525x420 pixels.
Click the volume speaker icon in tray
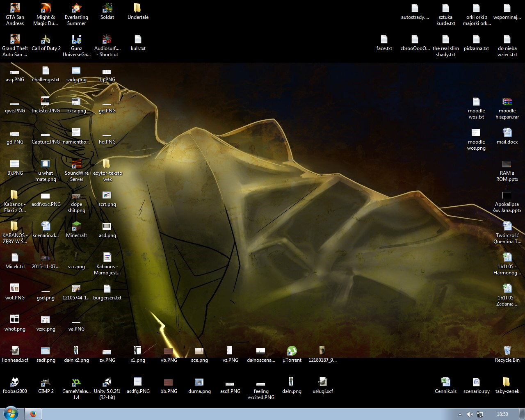pyautogui.click(x=470, y=414)
